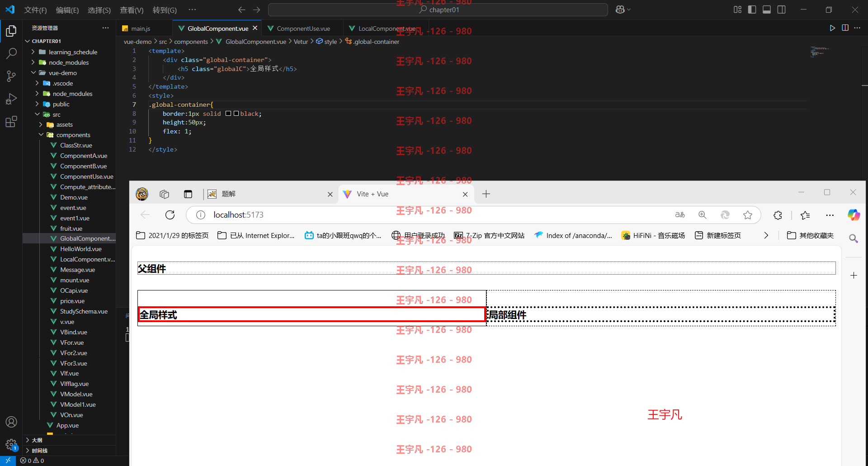This screenshot has width=868, height=466.
Task: Open the Accounts menu in activity bar
Action: click(11, 422)
